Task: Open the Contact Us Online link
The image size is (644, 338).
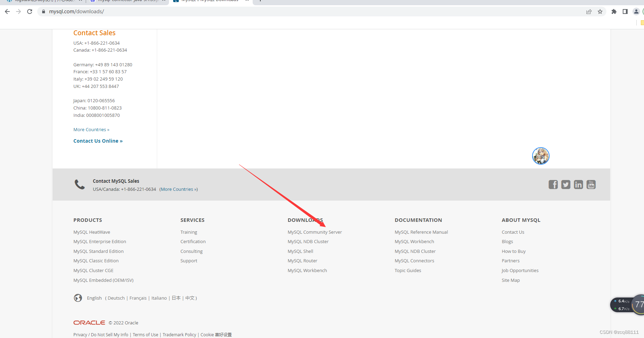Action: pyautogui.click(x=98, y=141)
